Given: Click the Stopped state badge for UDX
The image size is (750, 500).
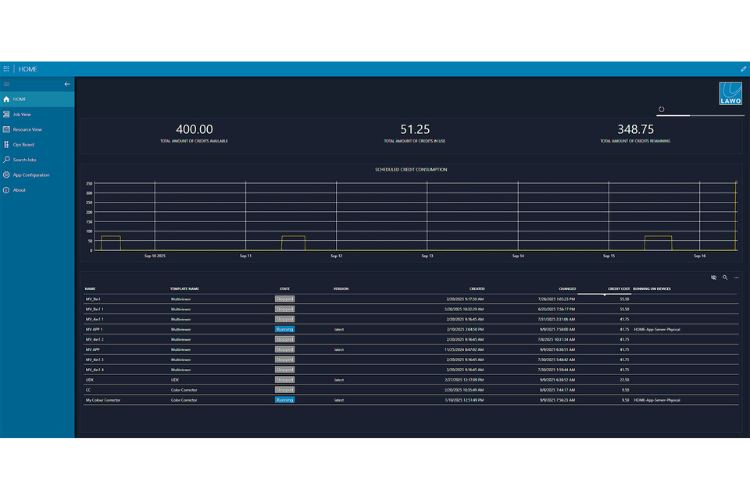Looking at the screenshot, I should tap(285, 380).
